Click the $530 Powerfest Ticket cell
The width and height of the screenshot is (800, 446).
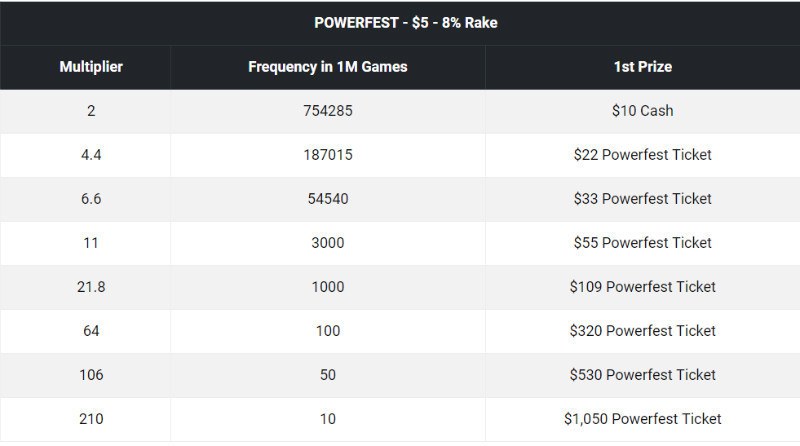coord(642,375)
